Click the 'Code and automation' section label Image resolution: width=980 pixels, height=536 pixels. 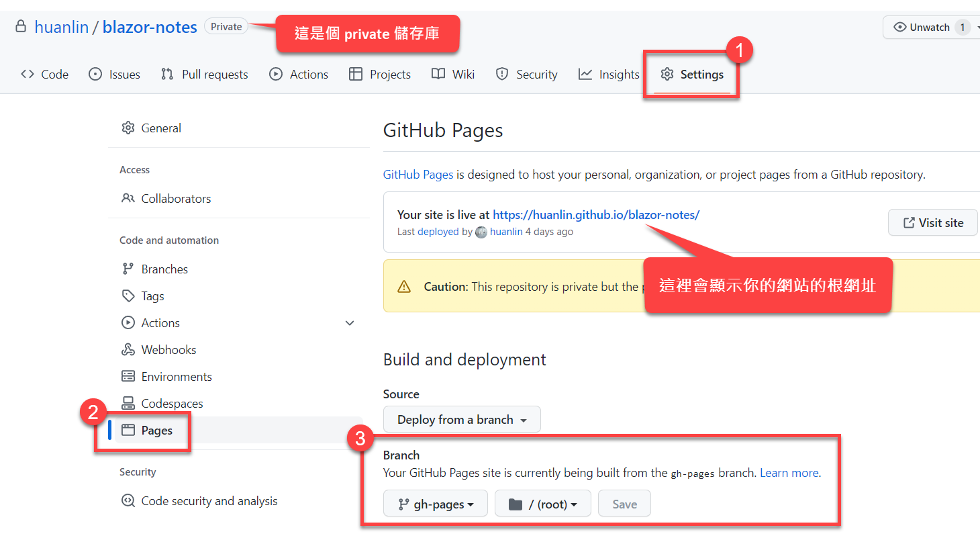[x=169, y=240]
